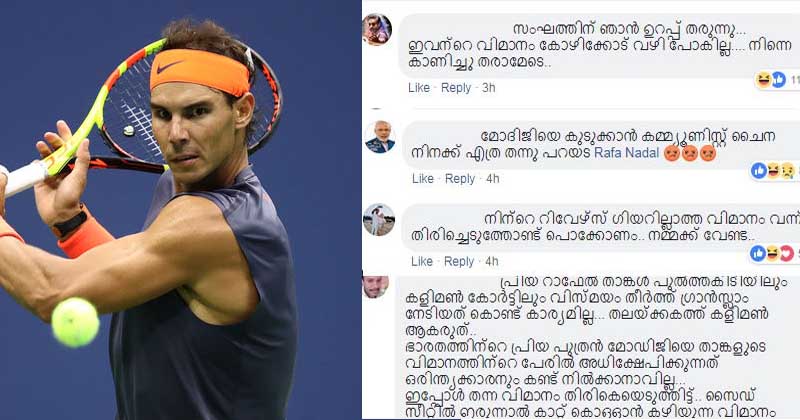
Task: Click the Rafa Nadal tagged name link
Action: (627, 152)
